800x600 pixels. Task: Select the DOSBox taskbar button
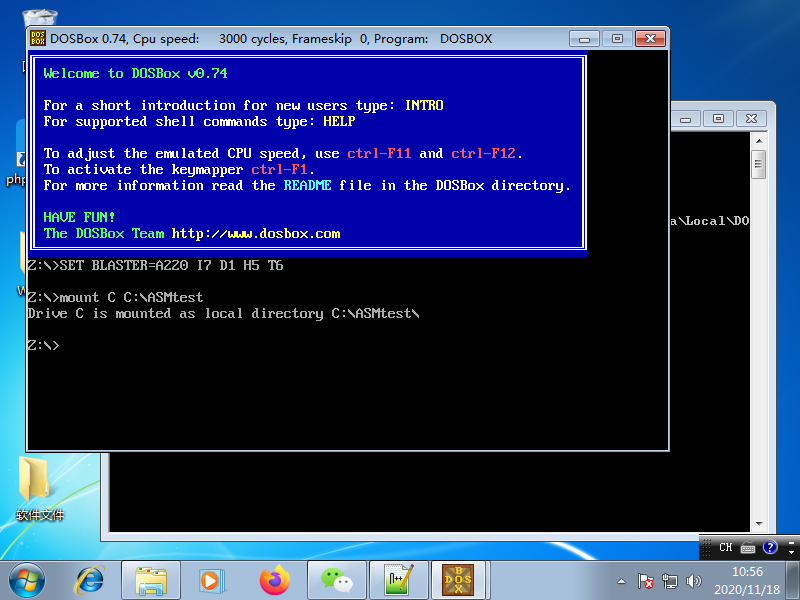click(460, 581)
